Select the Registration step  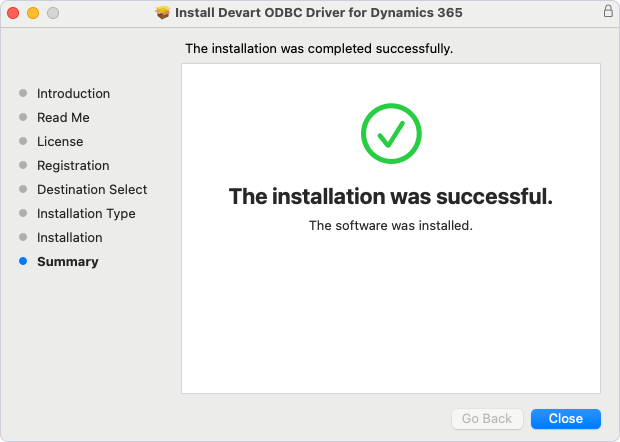73,166
